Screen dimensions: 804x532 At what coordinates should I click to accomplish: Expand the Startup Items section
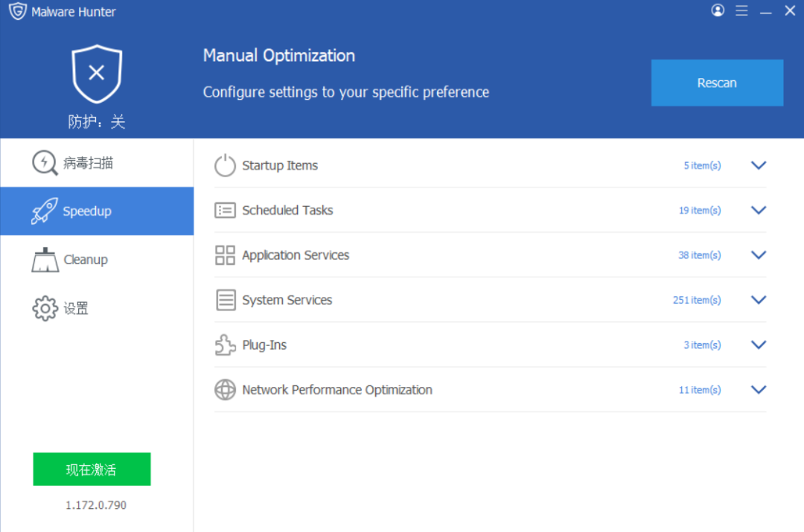758,165
